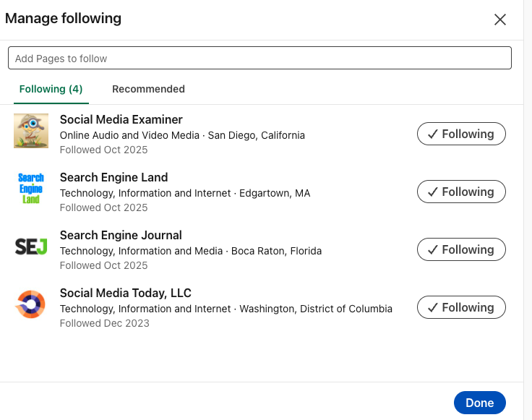The width and height of the screenshot is (532, 420).
Task: Unfollow Social Media Today, LLC
Action: (461, 307)
